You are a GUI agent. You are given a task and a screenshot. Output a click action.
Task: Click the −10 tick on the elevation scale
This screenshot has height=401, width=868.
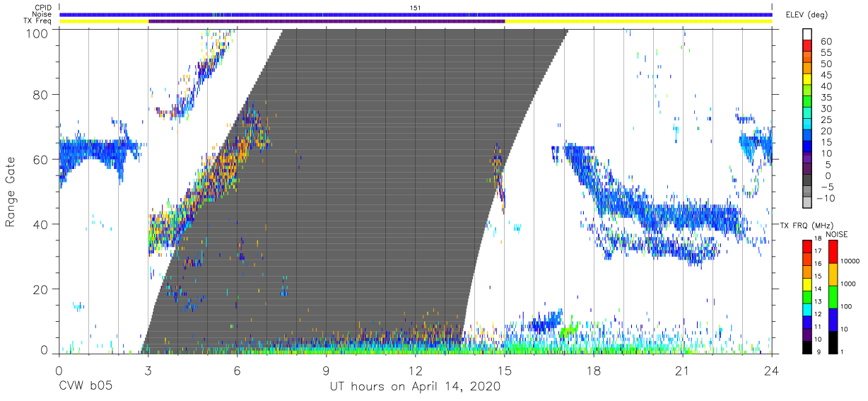(826, 198)
